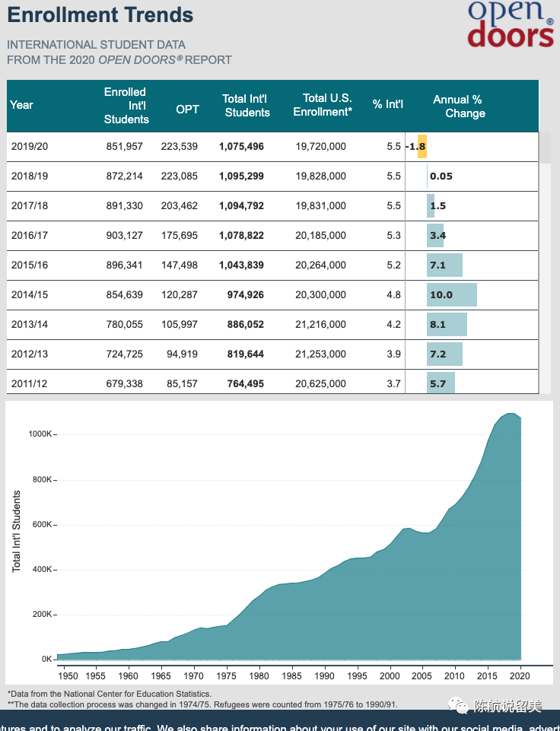Click the Year column header

click(x=22, y=105)
